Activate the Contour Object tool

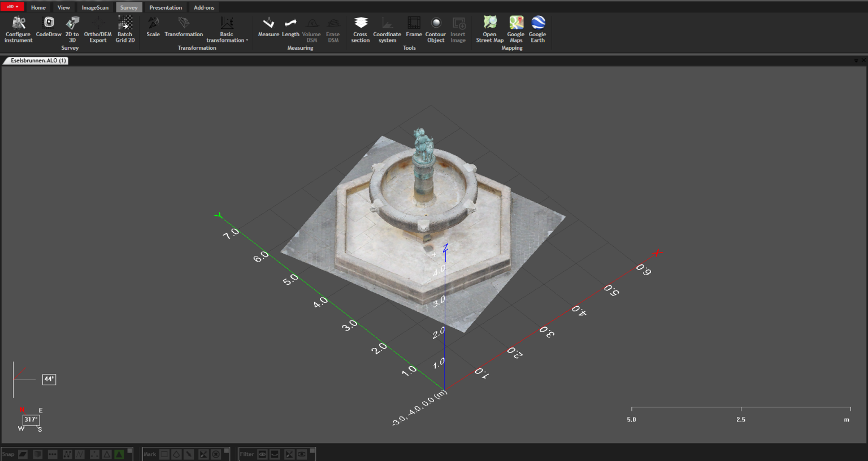(436, 28)
